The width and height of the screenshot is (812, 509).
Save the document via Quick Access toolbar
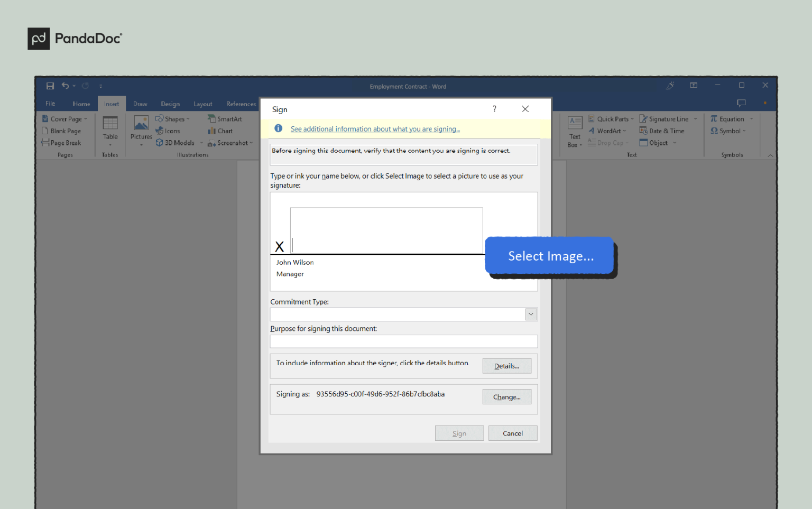click(50, 86)
